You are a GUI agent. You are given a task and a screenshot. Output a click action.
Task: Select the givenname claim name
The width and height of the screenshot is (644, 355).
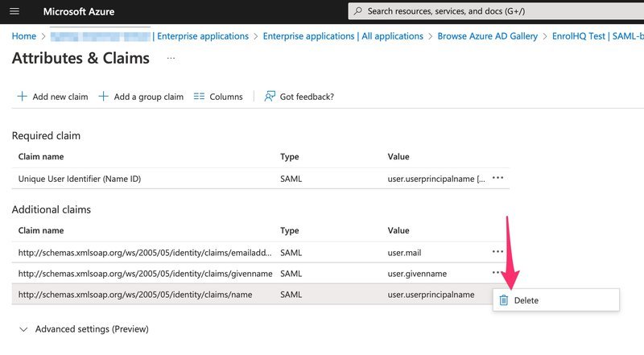(x=146, y=274)
